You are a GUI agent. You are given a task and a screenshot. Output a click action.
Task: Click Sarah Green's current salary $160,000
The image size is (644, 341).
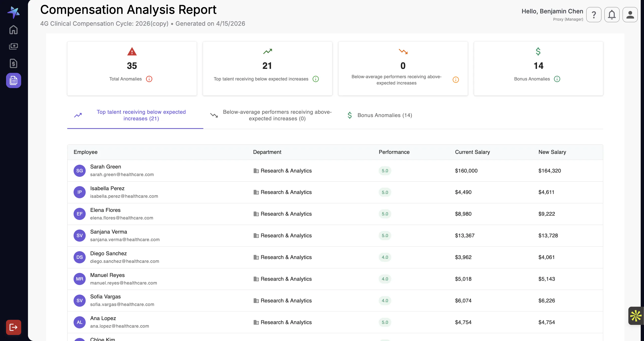466,171
